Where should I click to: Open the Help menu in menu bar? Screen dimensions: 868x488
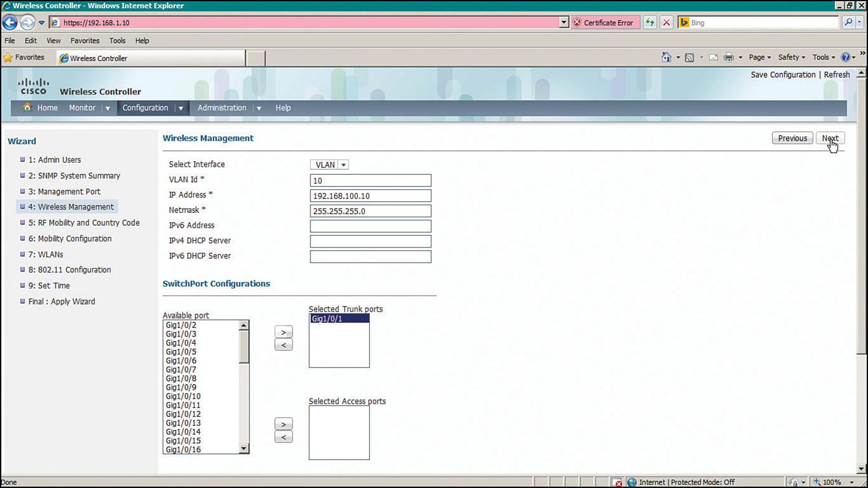(x=142, y=41)
